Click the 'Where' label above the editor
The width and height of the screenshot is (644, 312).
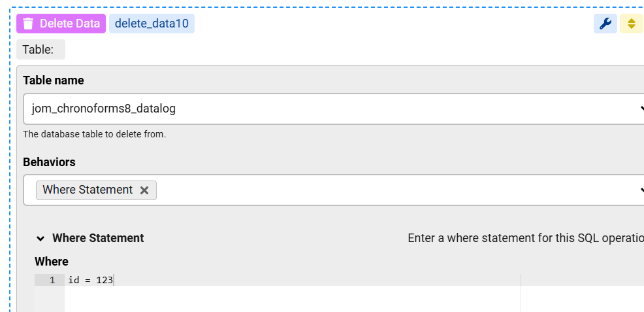52,262
